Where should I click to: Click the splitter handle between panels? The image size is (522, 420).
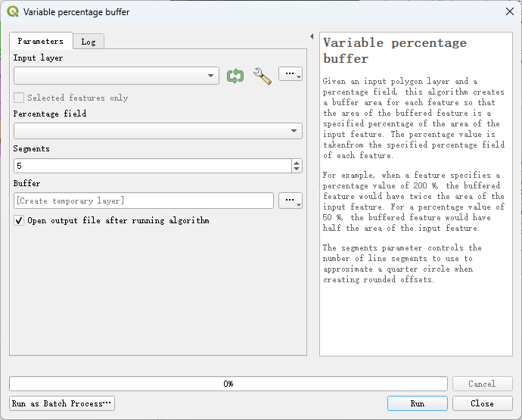tap(313, 195)
